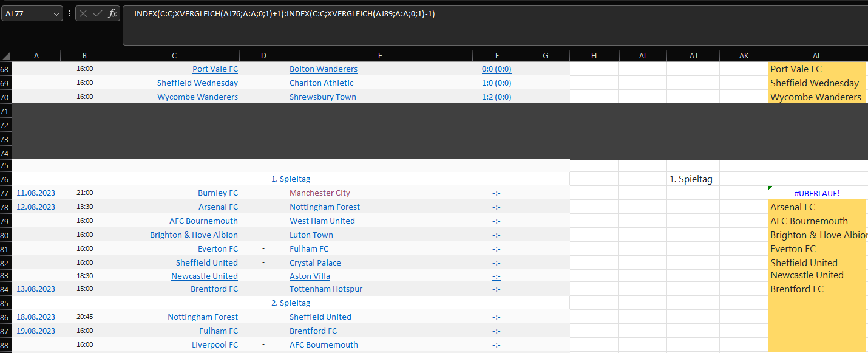Open the 19.08.2023 date link
The height and width of the screenshot is (353, 868).
(36, 331)
